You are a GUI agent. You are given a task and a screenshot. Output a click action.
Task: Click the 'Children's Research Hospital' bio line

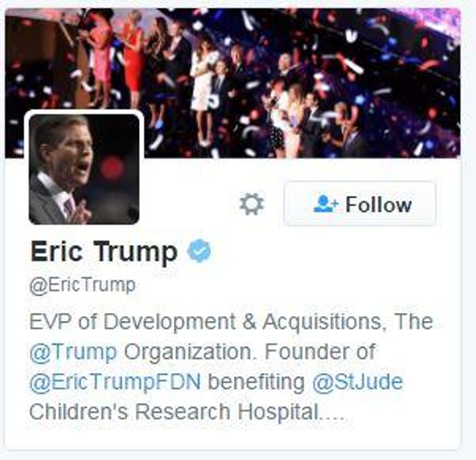(174, 412)
